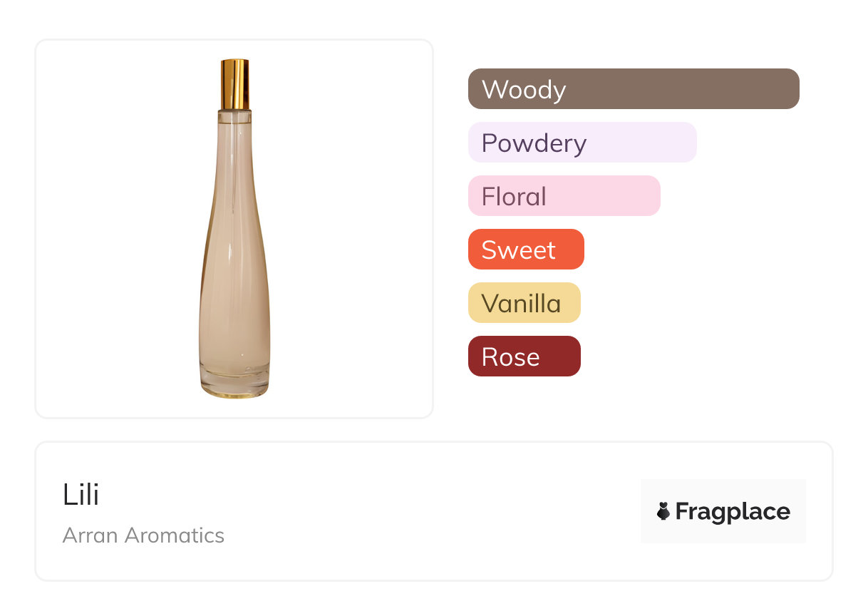Click the Lili fragrance title
This screenshot has height=616, width=868.
pyautogui.click(x=81, y=495)
